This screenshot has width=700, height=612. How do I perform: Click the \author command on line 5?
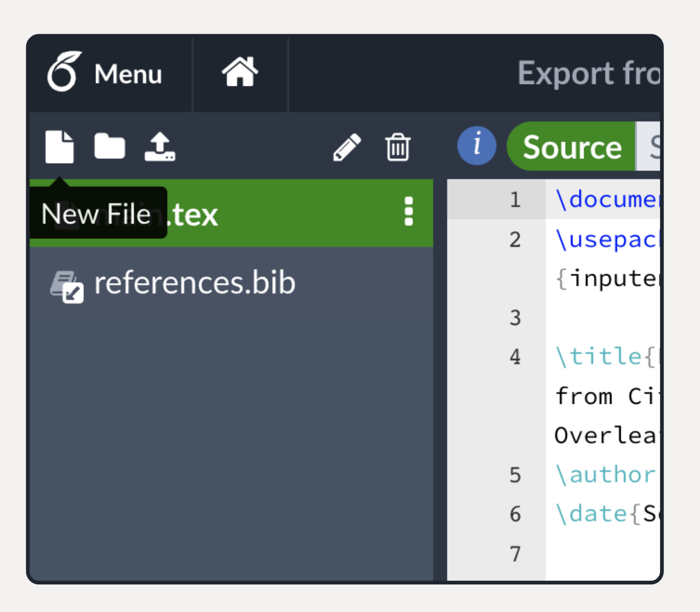point(605,475)
